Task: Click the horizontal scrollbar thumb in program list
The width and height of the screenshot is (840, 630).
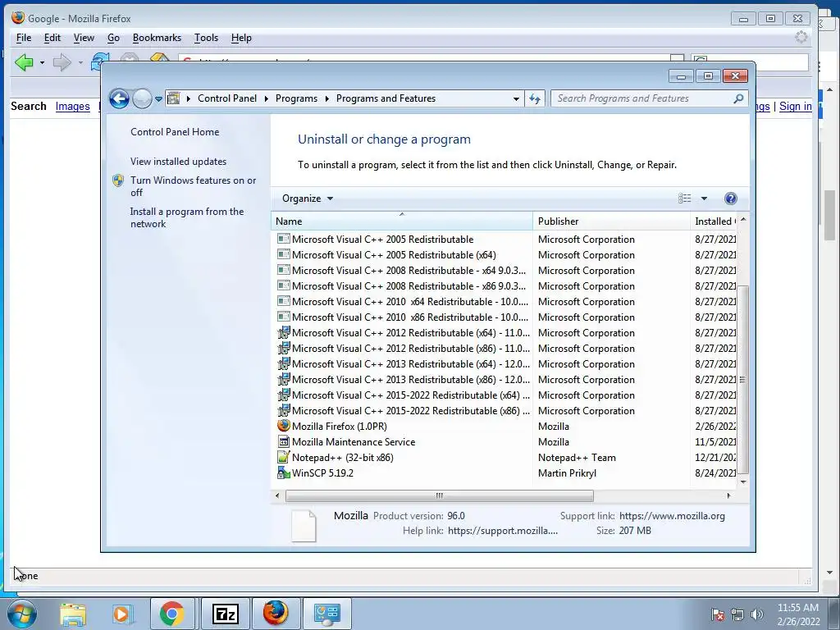Action: (440, 495)
